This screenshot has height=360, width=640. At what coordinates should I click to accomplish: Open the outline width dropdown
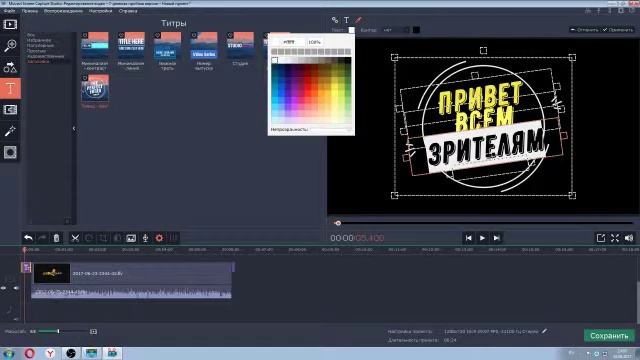[x=396, y=30]
